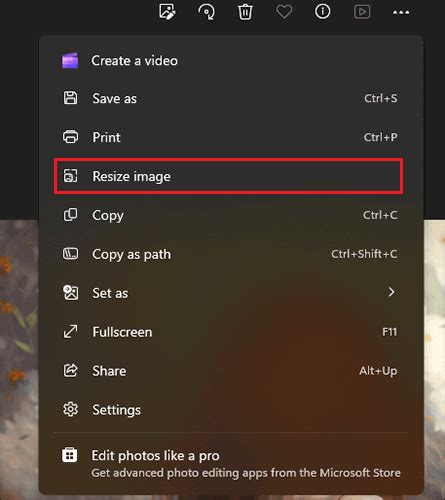Select Copy from the menu
Image resolution: width=445 pixels, height=500 pixels.
pyautogui.click(x=231, y=215)
